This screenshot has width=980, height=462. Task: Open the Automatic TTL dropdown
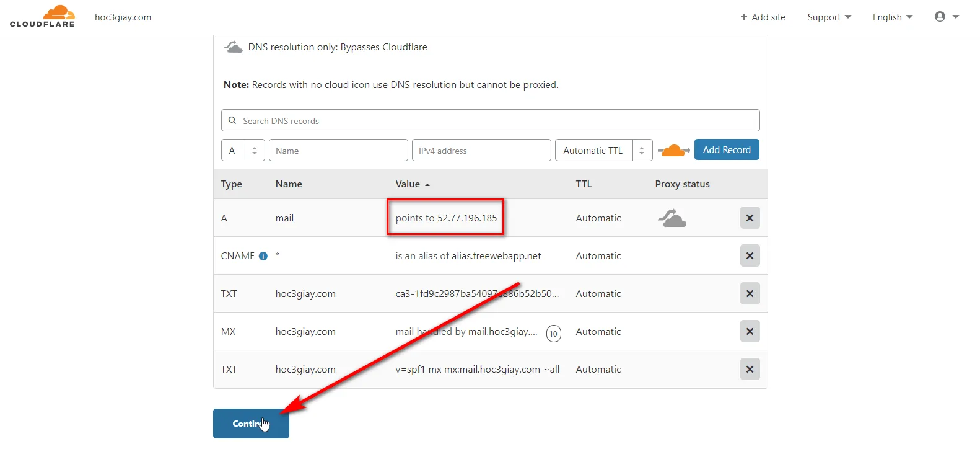[x=603, y=150]
